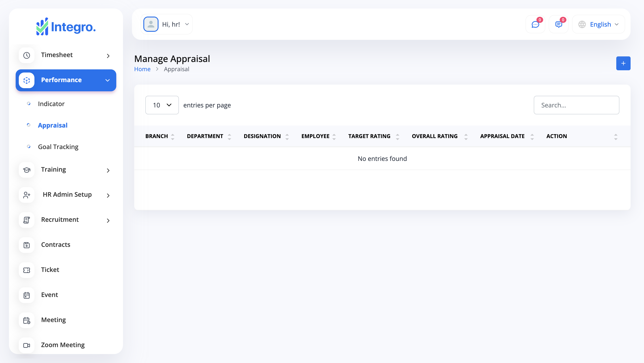Click the Home breadcrumb link
644x363 pixels.
pos(142,69)
